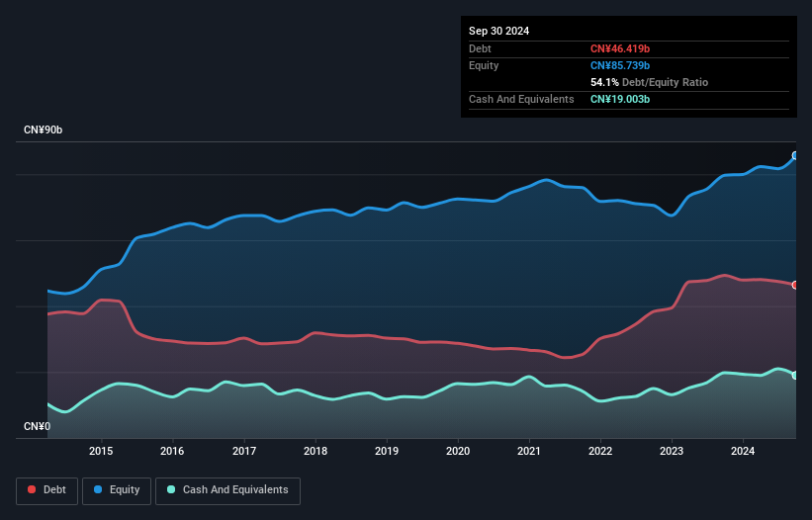Viewport: 812px width, 520px height.
Task: Click the Debt row label in tooltip
Action: [x=480, y=48]
